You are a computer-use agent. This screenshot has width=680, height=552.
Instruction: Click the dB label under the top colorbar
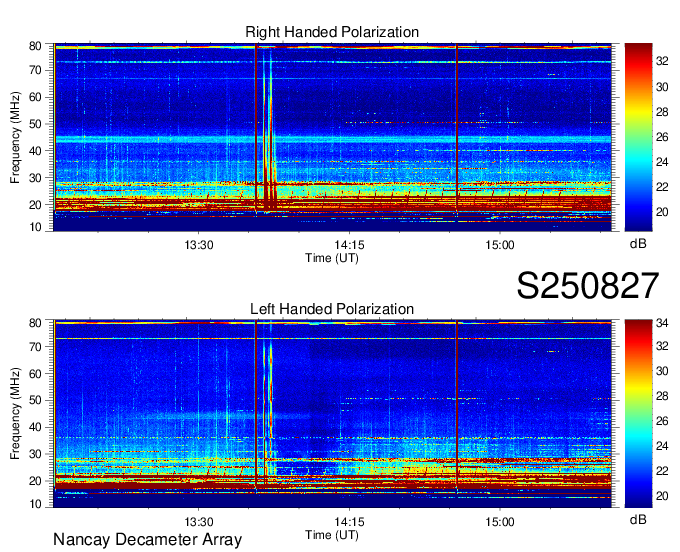(638, 244)
